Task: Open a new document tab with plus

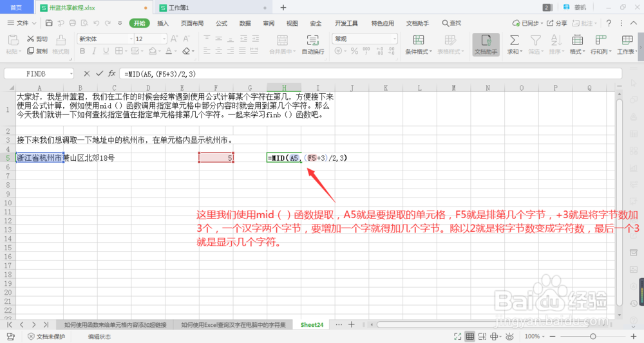Action: (283, 7)
